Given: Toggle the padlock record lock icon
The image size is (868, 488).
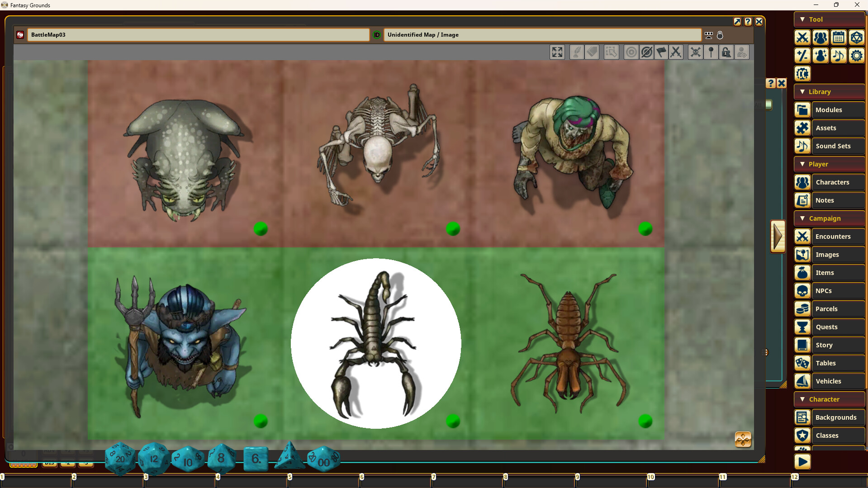Looking at the screenshot, I should click(x=720, y=35).
